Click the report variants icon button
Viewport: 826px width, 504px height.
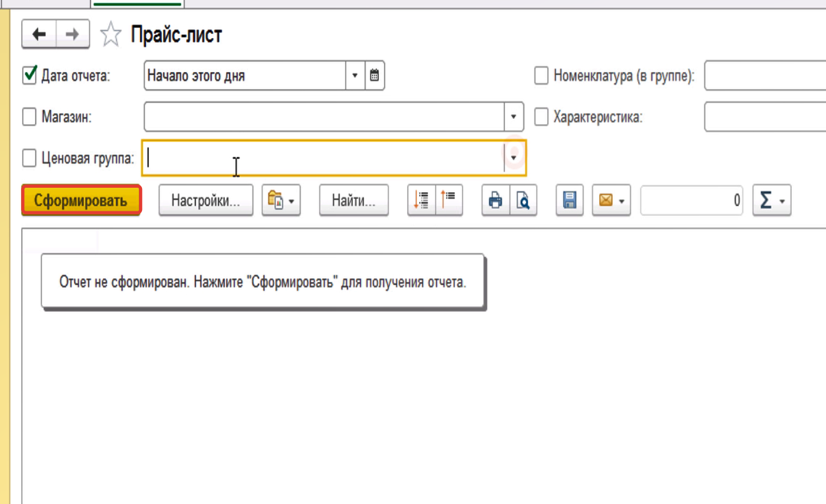[280, 201]
